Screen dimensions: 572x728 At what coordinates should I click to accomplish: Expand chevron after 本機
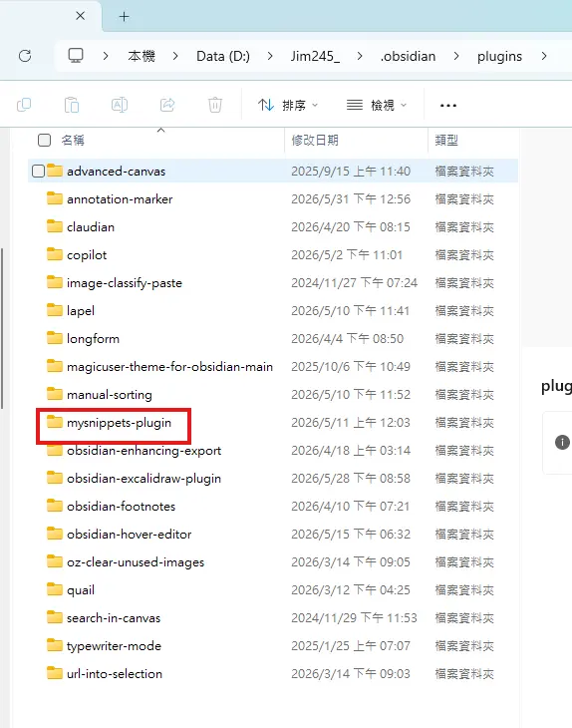175,56
